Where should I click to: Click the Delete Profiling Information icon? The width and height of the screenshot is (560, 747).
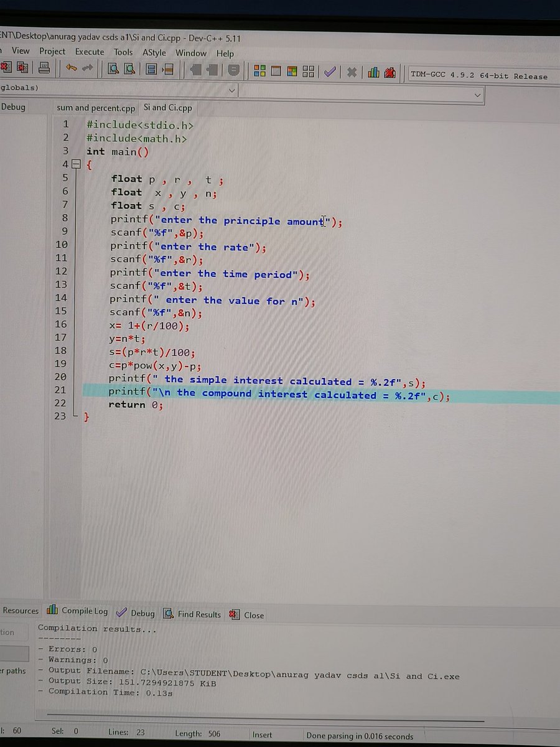coord(390,73)
